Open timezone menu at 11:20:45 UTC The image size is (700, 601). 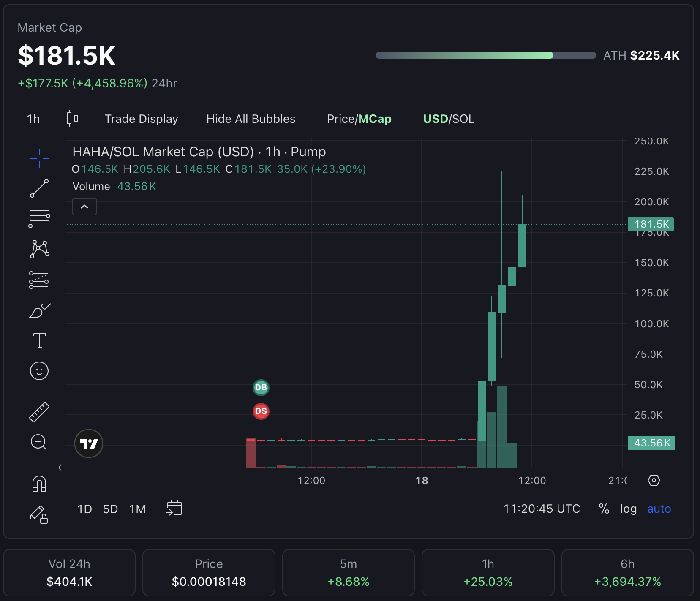click(542, 509)
